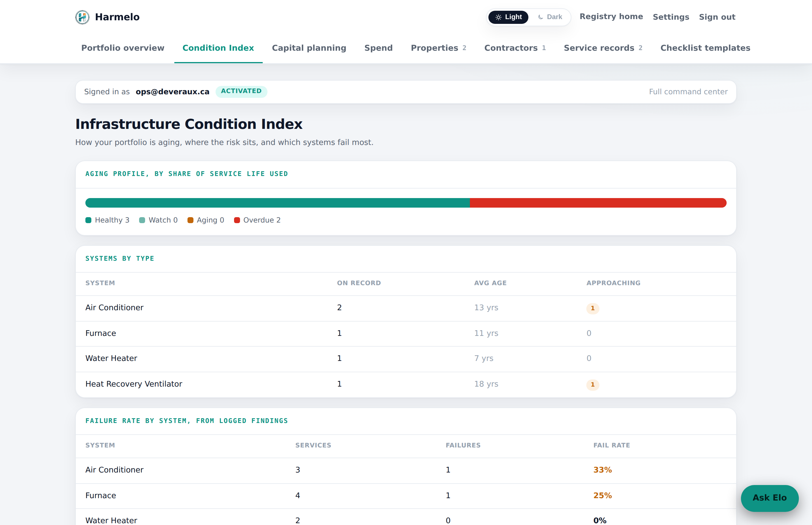Click the Infrastructure Condition Index heading
Viewport: 812px width, 525px height.
(189, 124)
